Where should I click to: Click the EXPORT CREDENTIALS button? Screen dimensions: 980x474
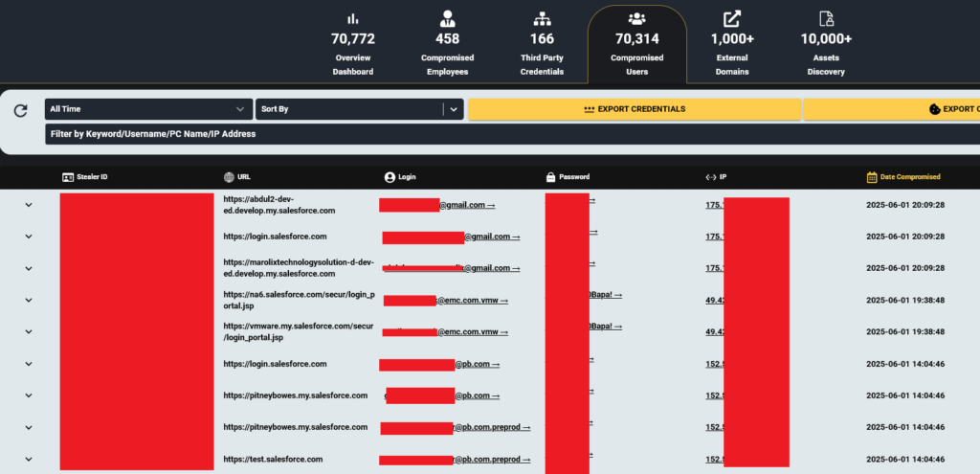635,109
